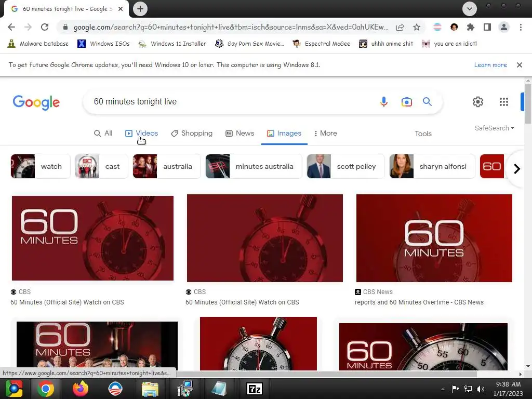The height and width of the screenshot is (399, 532).
Task: Open the tab search dropdown arrow
Action: 470,9
